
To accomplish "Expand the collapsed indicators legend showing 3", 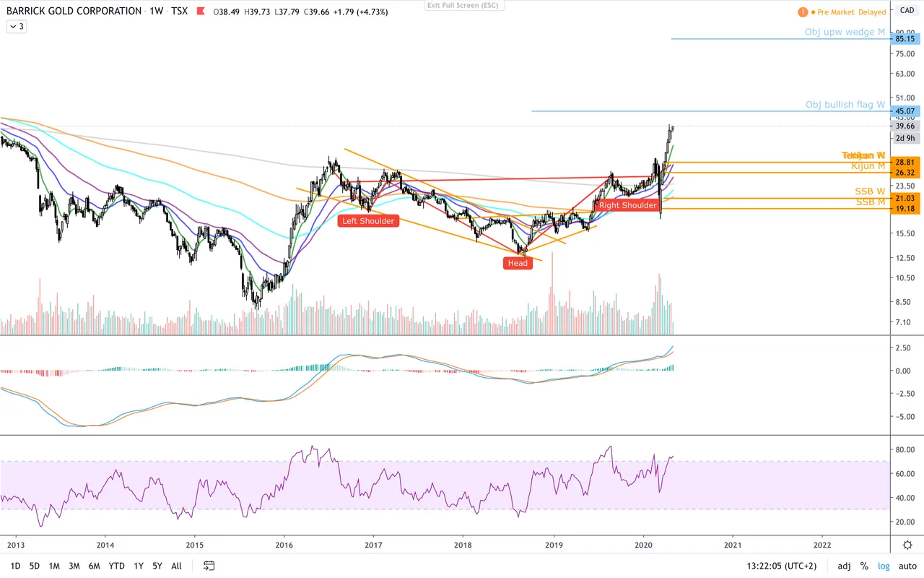I will click(16, 27).
